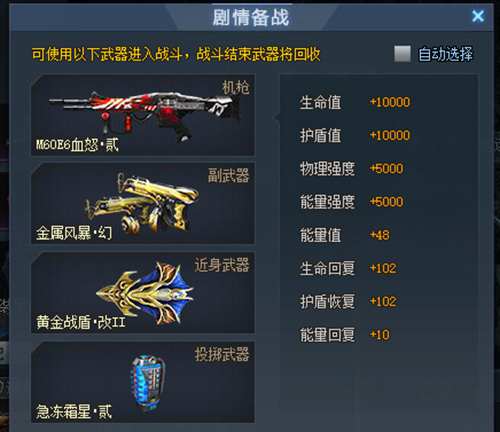Click the 剧情备战 title tab
This screenshot has width=500, height=432.
click(x=251, y=17)
